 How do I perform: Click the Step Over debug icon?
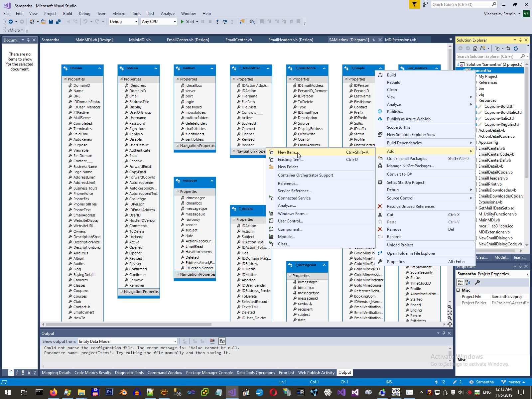(225, 22)
